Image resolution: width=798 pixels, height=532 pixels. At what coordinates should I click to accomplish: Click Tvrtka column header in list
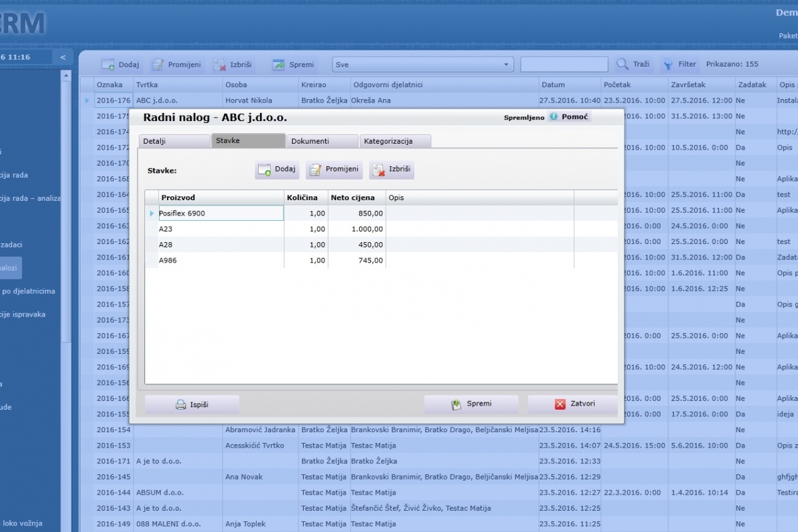[178, 84]
